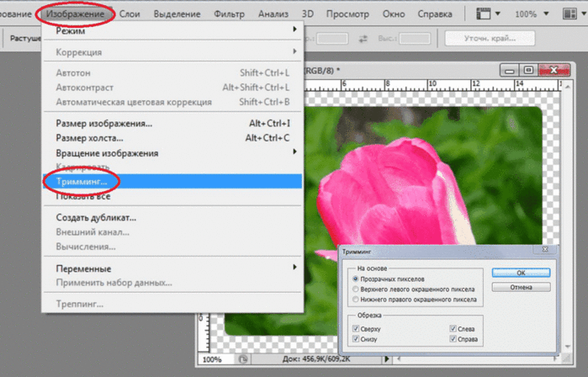Click the Выс. height input field
Viewport: 588px width, 377px height.
point(415,38)
